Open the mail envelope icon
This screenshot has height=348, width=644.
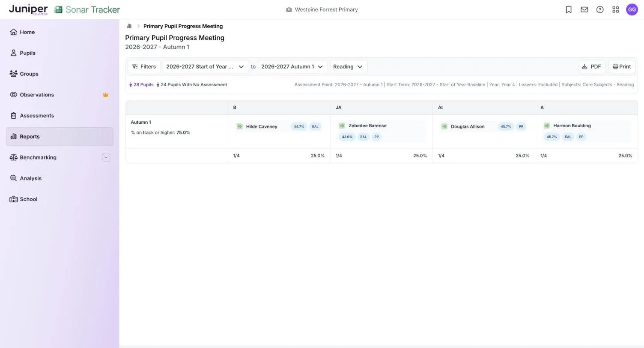584,9
